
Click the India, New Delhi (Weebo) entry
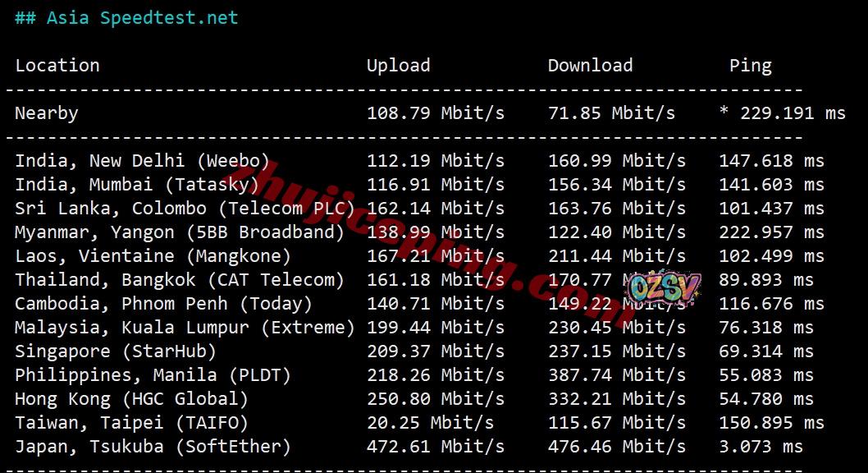click(x=142, y=161)
